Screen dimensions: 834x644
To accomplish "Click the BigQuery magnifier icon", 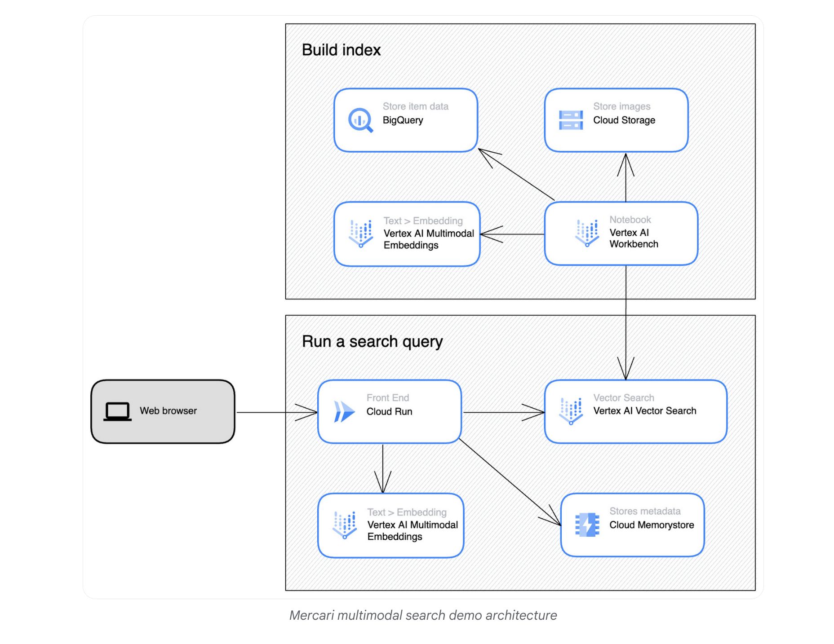I will click(361, 120).
